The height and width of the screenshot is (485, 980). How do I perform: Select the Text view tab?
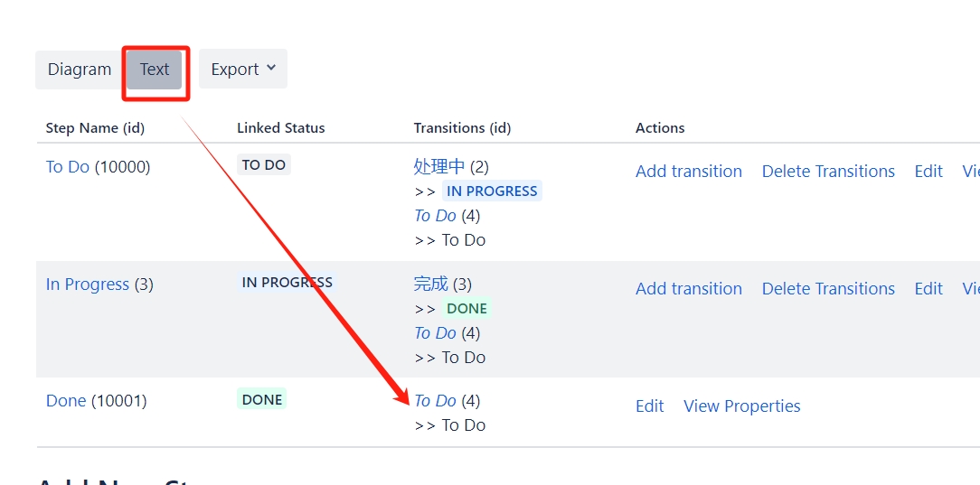click(155, 70)
